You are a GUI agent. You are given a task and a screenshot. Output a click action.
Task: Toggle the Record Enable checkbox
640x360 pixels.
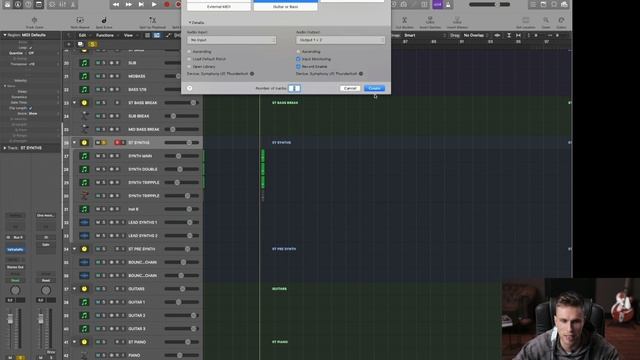298,66
